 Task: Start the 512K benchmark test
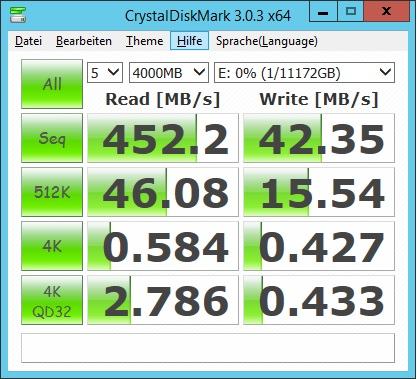pyautogui.click(x=52, y=192)
